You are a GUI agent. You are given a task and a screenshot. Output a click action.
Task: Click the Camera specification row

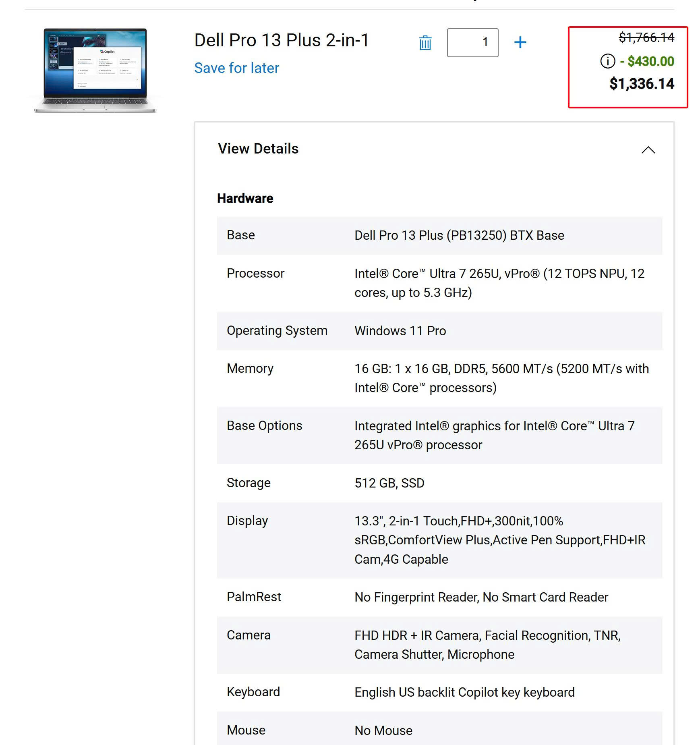[x=439, y=645]
